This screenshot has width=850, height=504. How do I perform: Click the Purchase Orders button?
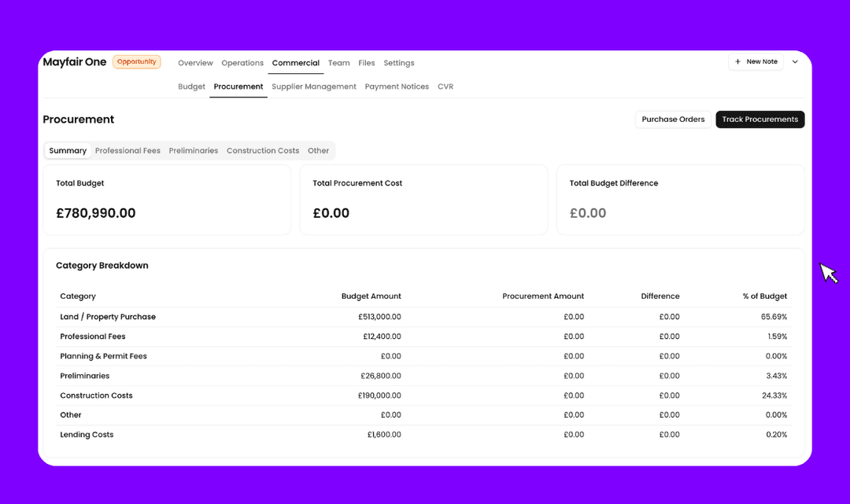coord(673,120)
